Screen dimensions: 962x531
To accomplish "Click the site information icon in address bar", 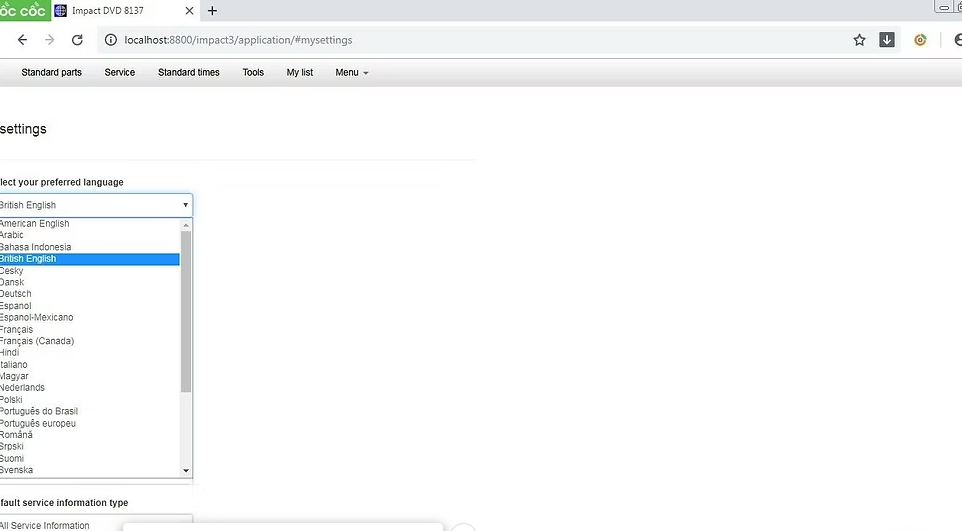I will pyautogui.click(x=111, y=40).
